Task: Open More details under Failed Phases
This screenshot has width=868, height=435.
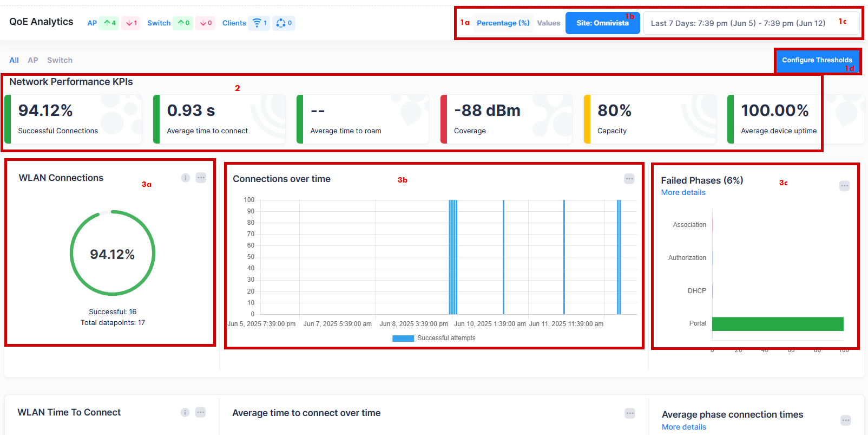Action: 683,192
